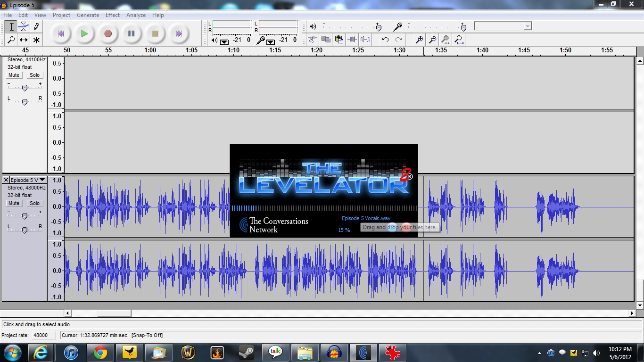This screenshot has height=362, width=644.
Task: Expand the input source combo box
Action: coord(528,26)
